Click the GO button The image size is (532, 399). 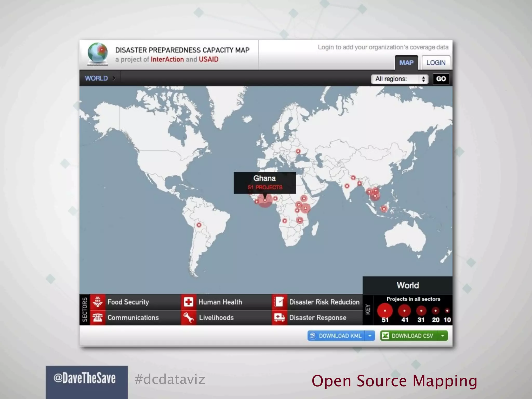(x=441, y=79)
